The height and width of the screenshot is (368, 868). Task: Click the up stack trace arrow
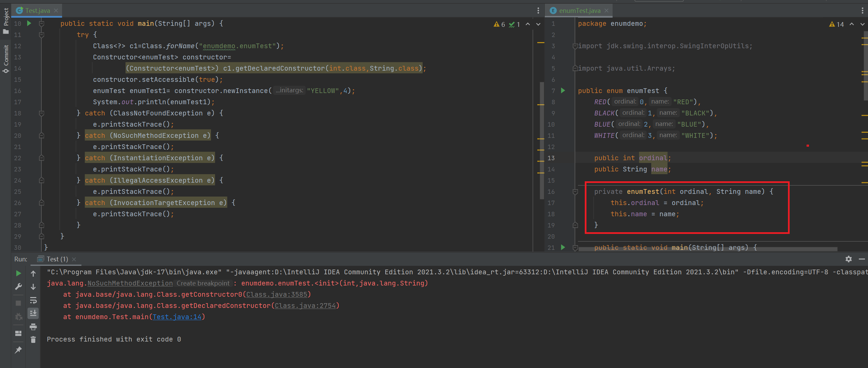(33, 273)
